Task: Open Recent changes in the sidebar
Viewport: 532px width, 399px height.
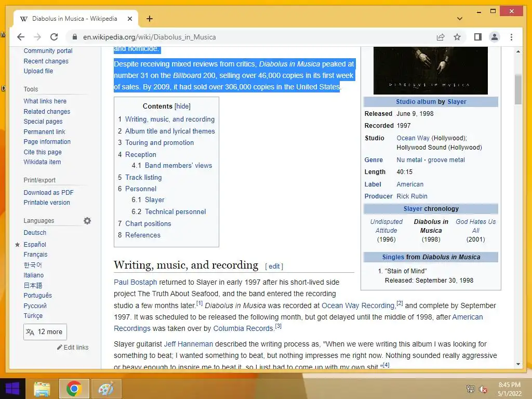Action: [46, 61]
